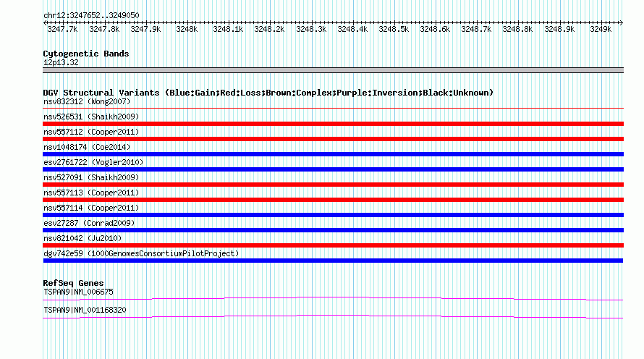
Task: Click the 3247.8k ruler position
Action: tap(104, 29)
